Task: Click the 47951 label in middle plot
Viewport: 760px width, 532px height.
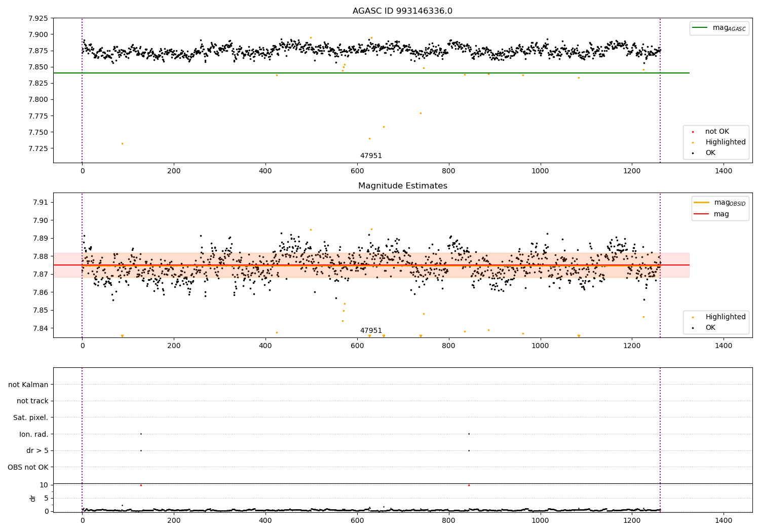Action: (371, 331)
